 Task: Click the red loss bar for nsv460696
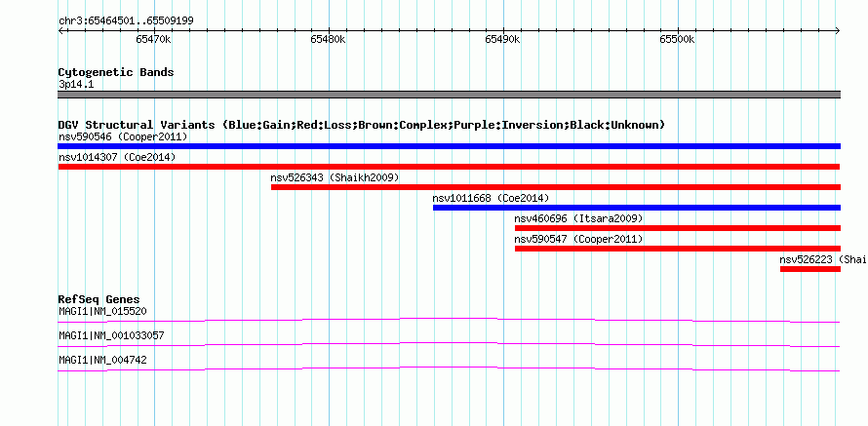(x=678, y=228)
